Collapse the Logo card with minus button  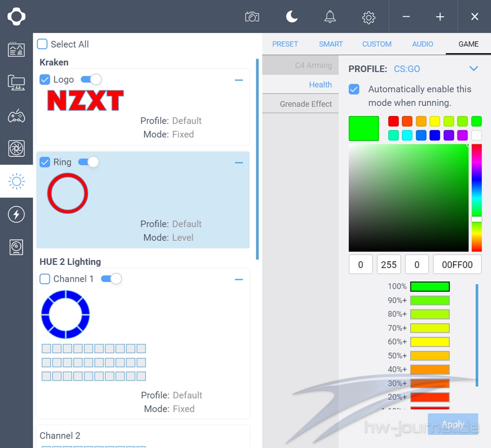pyautogui.click(x=239, y=80)
